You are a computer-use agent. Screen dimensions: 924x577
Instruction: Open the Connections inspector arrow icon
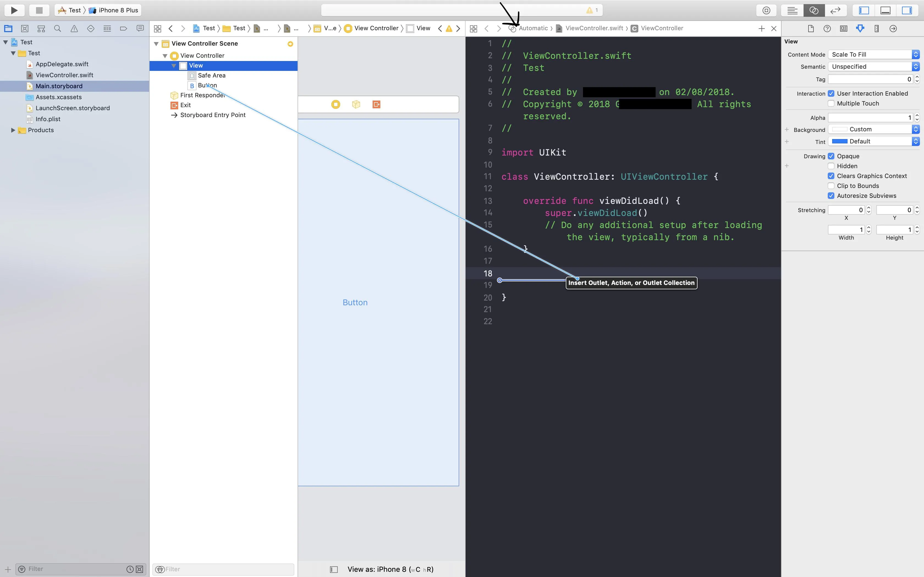point(893,29)
